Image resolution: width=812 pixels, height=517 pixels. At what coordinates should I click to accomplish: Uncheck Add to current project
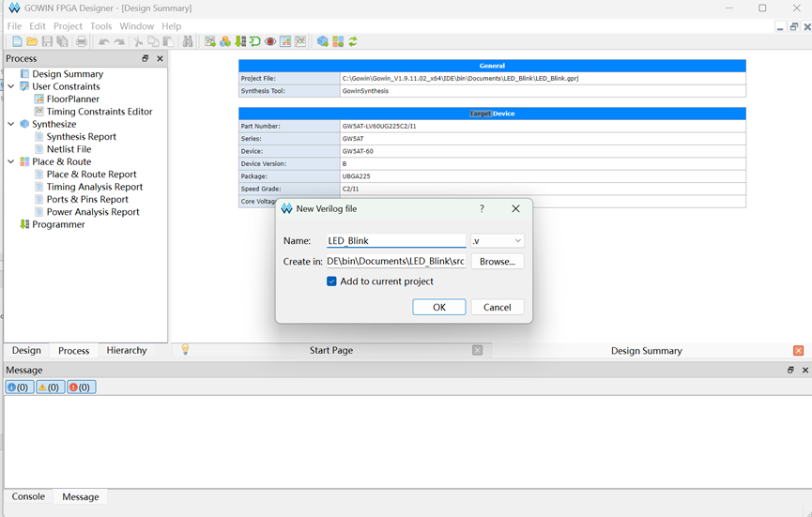click(x=331, y=281)
